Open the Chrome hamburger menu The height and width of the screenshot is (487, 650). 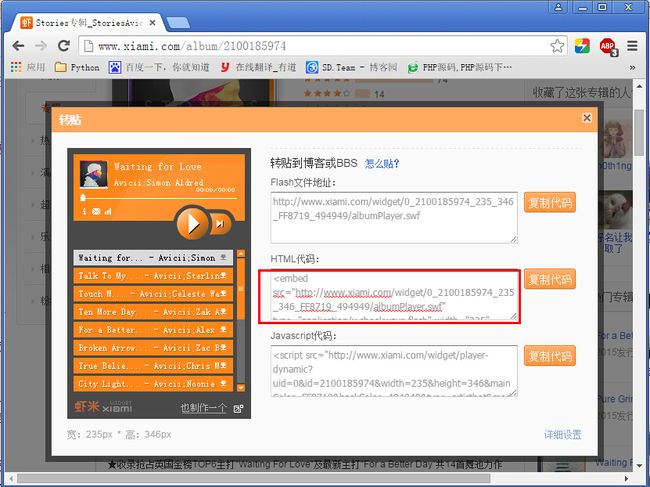[x=632, y=46]
